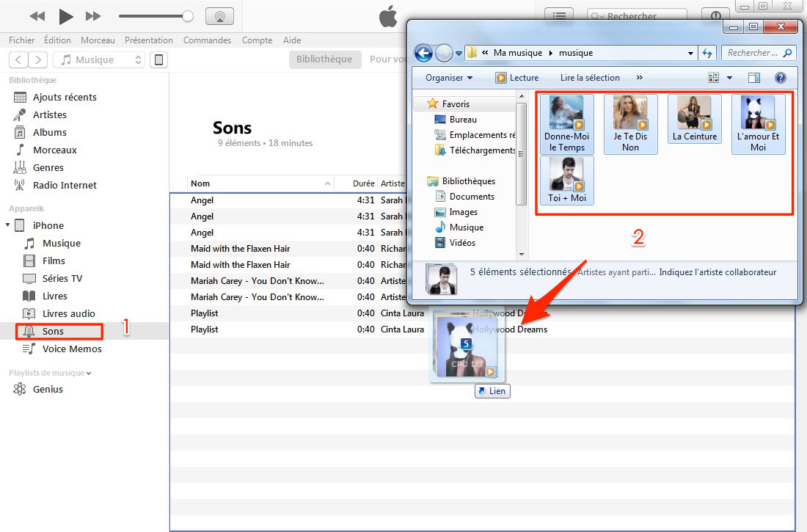
Task: Open Livres under iPhone
Action: pyautogui.click(x=54, y=296)
